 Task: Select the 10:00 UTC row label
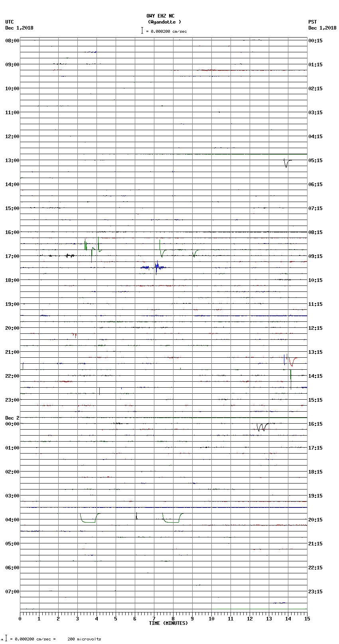[12, 89]
